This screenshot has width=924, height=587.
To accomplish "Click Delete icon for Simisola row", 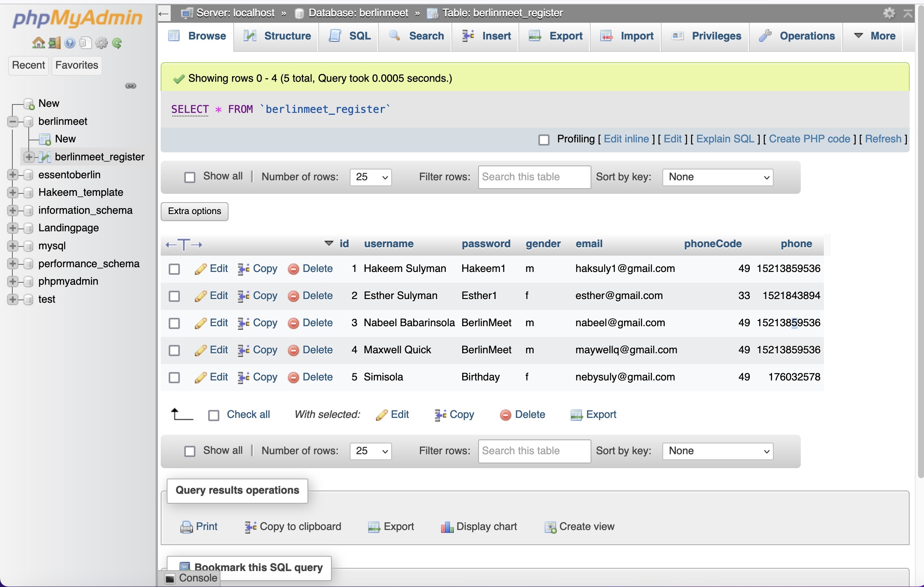I will click(x=293, y=378).
